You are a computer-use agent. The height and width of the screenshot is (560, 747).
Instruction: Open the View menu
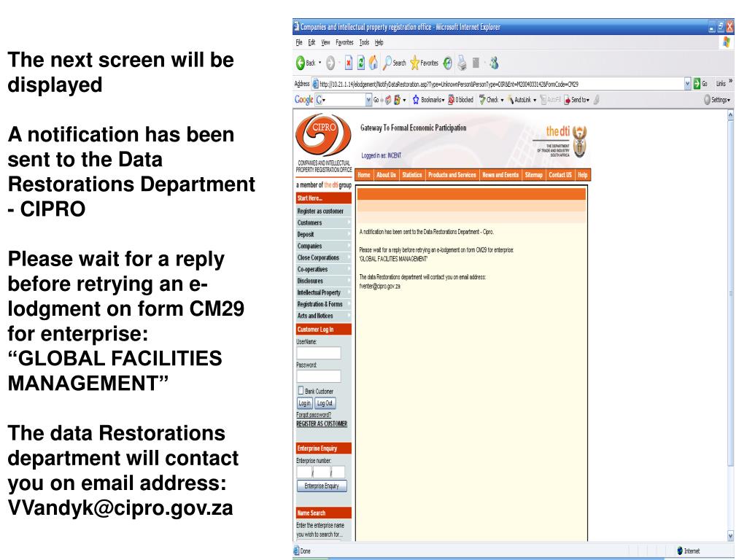pyautogui.click(x=325, y=42)
